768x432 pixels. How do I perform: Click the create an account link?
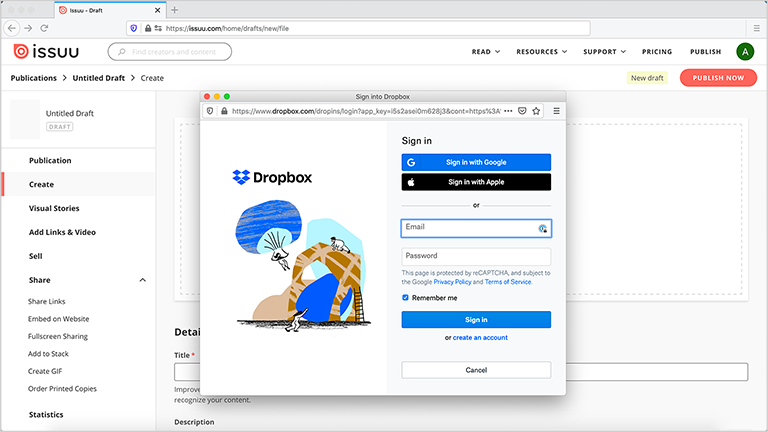click(x=480, y=338)
